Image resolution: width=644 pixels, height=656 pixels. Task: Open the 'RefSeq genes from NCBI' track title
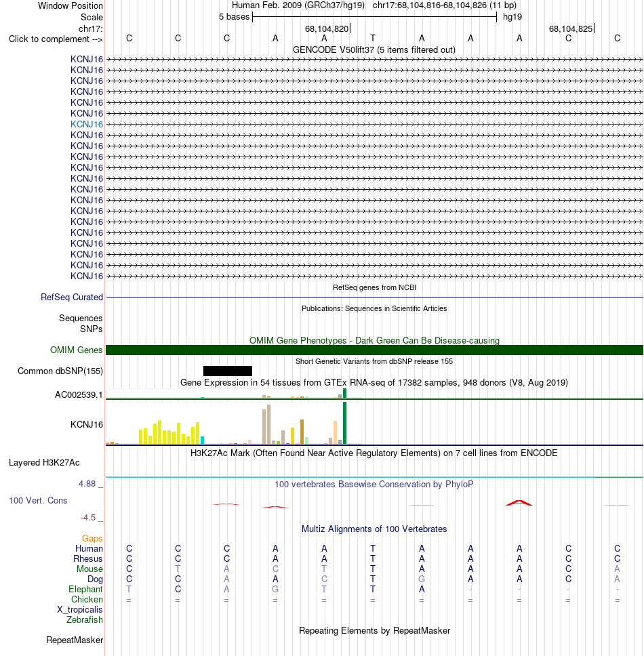pos(374,287)
